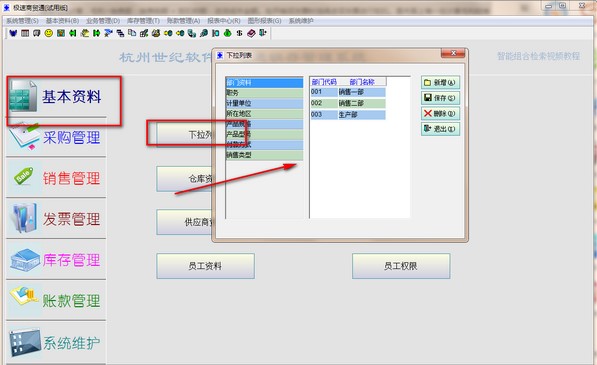This screenshot has width=597, height=365.
Task: Click the purple book toolbar icon
Action: click(251, 33)
